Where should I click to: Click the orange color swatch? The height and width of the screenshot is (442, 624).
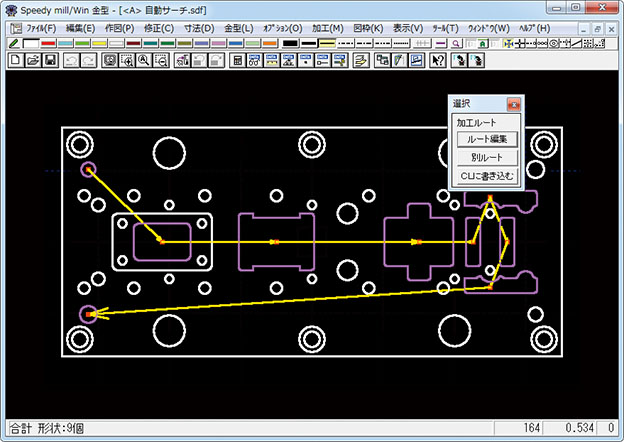270,44
